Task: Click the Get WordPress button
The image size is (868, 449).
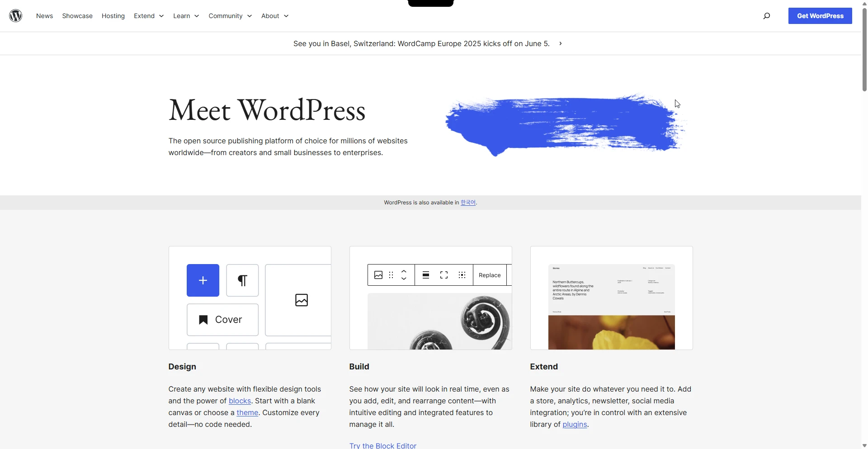Action: click(x=820, y=16)
